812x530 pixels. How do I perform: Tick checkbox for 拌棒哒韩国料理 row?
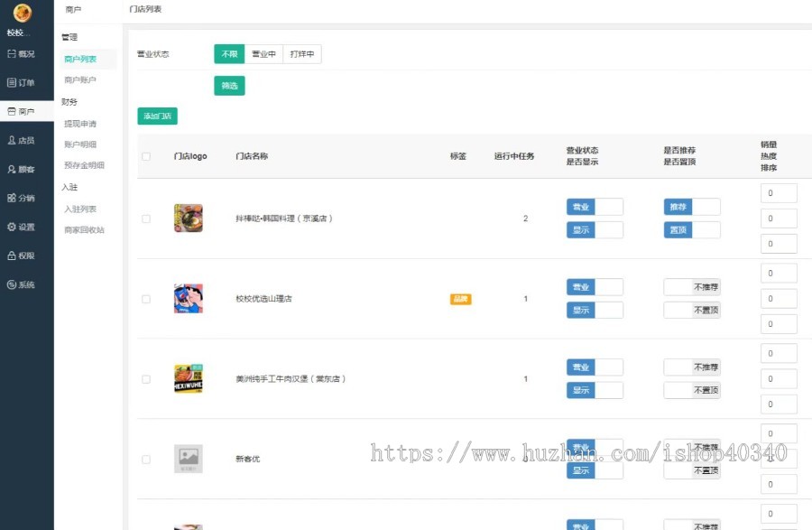pos(146,219)
